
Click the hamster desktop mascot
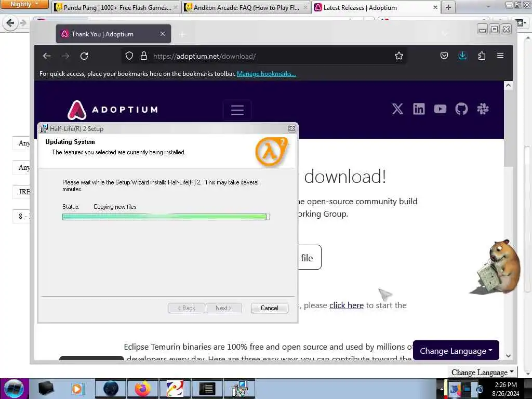click(499, 267)
